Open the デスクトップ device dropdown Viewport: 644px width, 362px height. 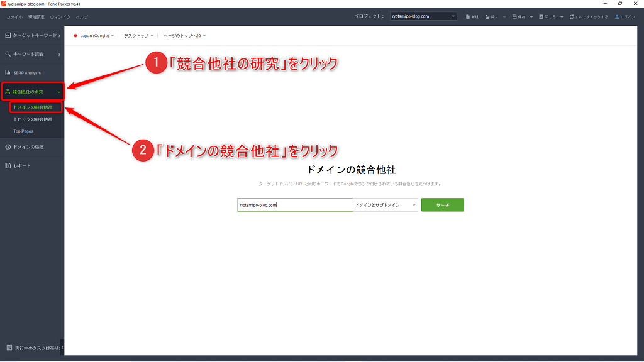click(138, 36)
